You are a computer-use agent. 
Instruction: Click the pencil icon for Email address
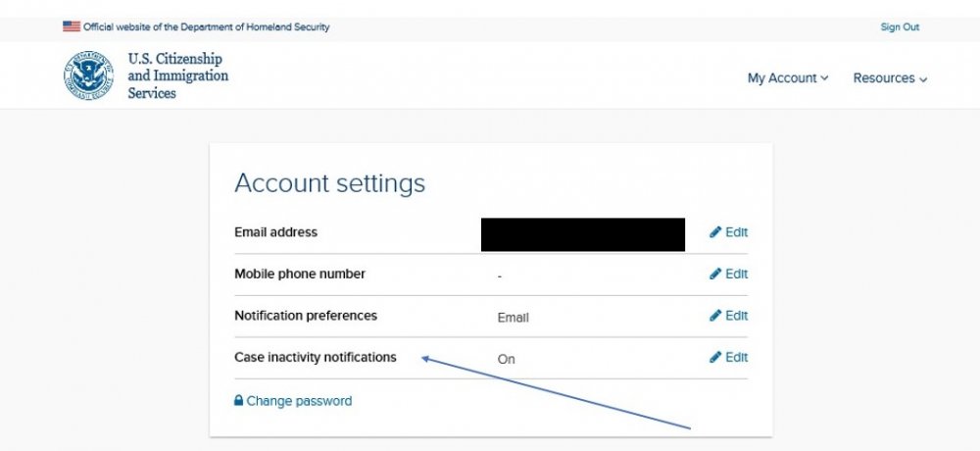coord(715,232)
